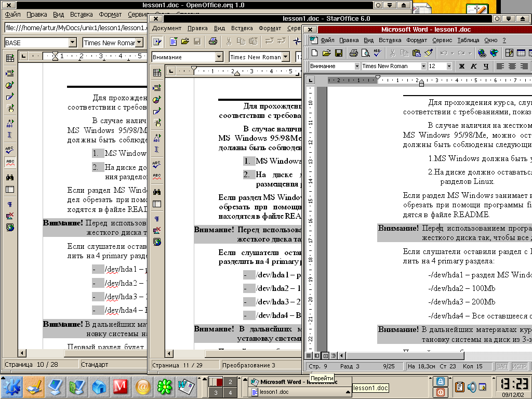Click 'Страница 10 / 28' in OpenOffice status bar
This screenshot has width=532, height=399.
pyautogui.click(x=31, y=364)
